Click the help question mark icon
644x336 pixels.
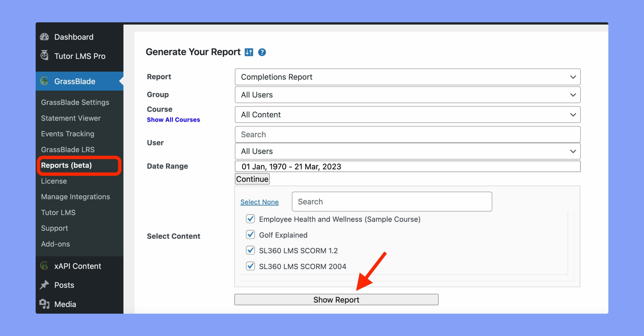[264, 52]
